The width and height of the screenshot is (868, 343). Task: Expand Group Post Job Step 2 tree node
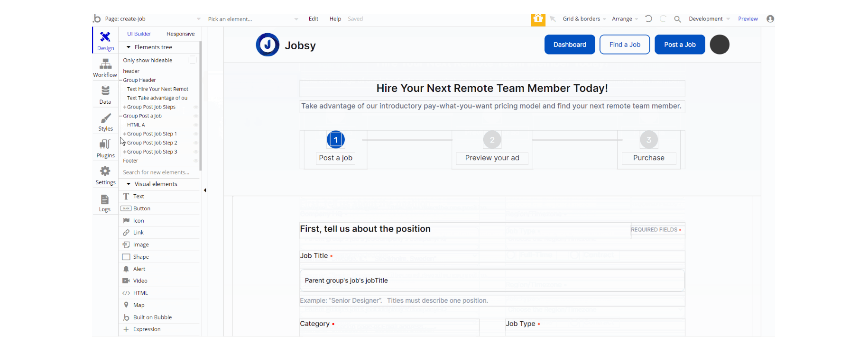coord(125,143)
